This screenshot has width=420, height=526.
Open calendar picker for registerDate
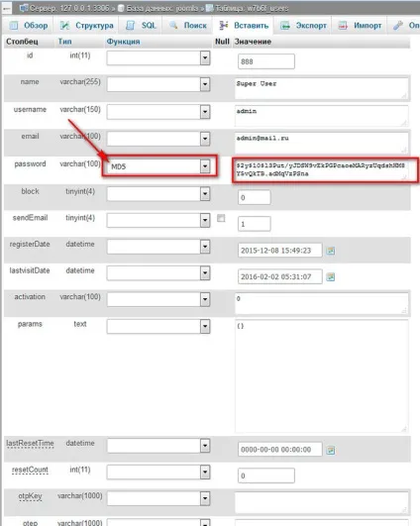coord(331,251)
